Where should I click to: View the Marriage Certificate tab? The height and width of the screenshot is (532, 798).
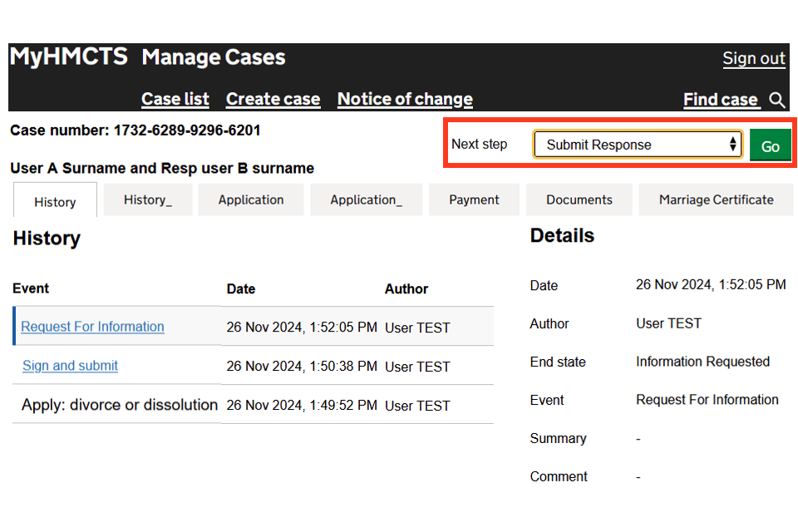tap(716, 199)
